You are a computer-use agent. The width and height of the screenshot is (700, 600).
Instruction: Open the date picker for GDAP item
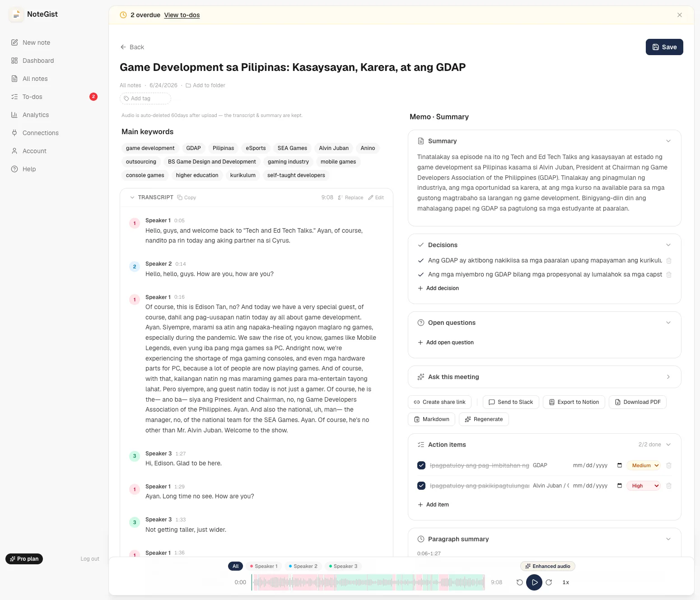tap(620, 465)
